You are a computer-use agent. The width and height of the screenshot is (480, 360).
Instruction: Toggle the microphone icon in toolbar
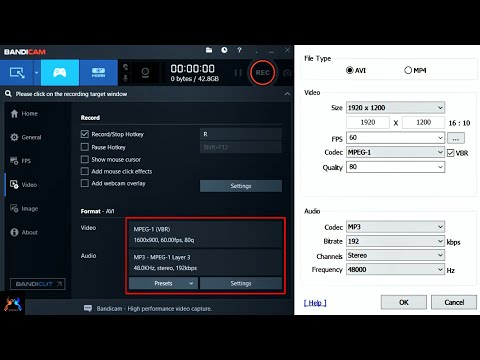pos(126,78)
